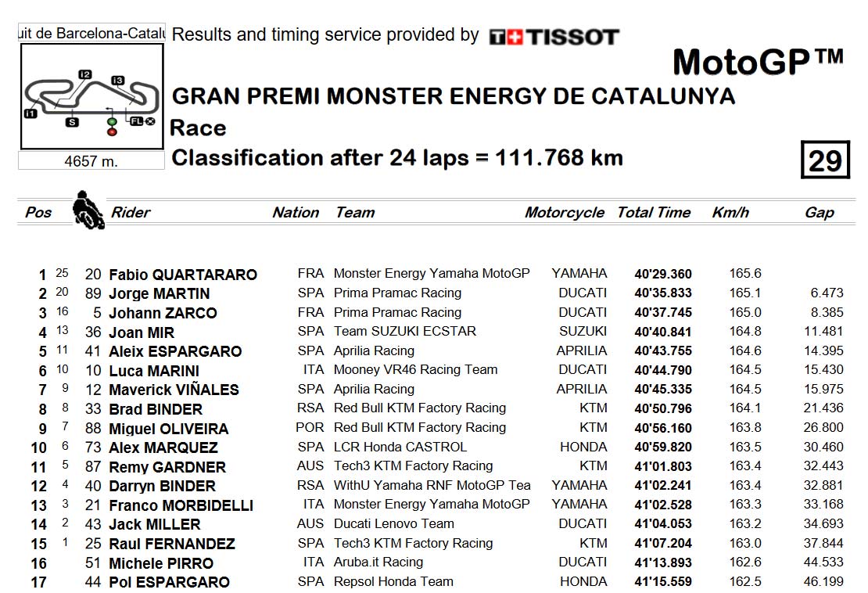This screenshot has width=868, height=593.
Task: Click the Tissot logo
Action: [554, 37]
